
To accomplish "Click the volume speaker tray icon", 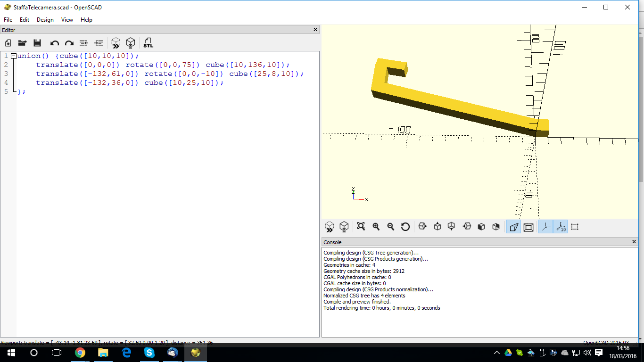I will [x=587, y=353].
